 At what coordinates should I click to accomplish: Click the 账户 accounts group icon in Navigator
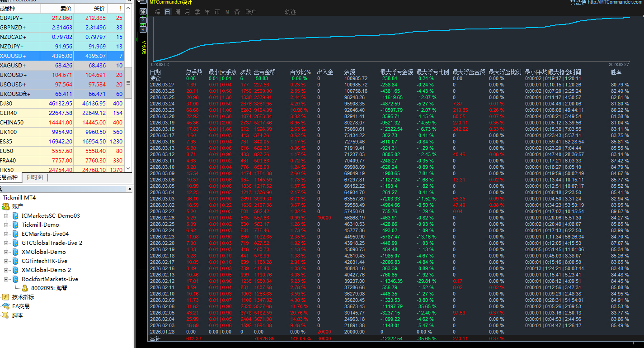tap(6, 207)
